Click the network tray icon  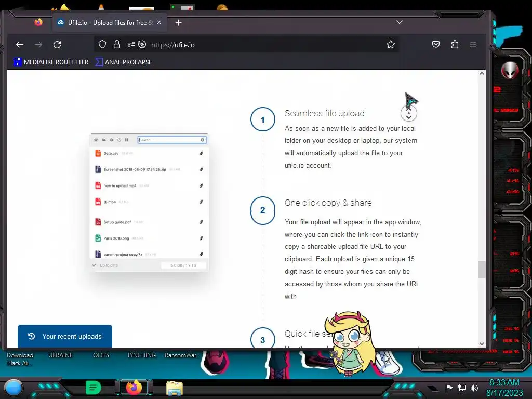point(461,388)
